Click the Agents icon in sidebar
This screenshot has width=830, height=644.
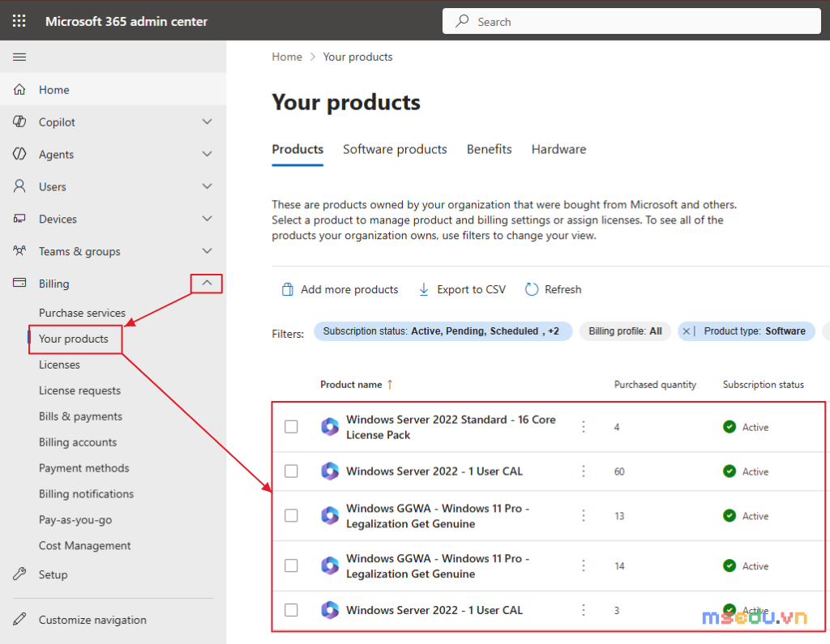(x=19, y=154)
